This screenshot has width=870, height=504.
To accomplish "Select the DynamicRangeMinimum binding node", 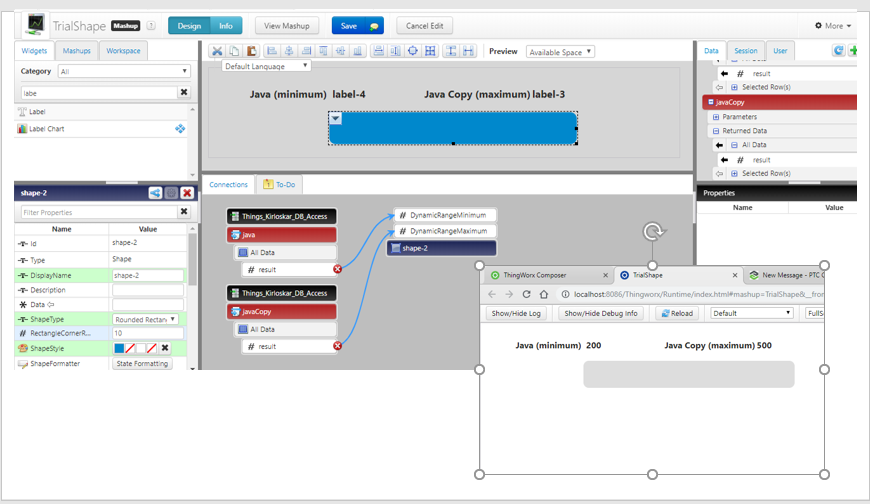I will click(445, 215).
